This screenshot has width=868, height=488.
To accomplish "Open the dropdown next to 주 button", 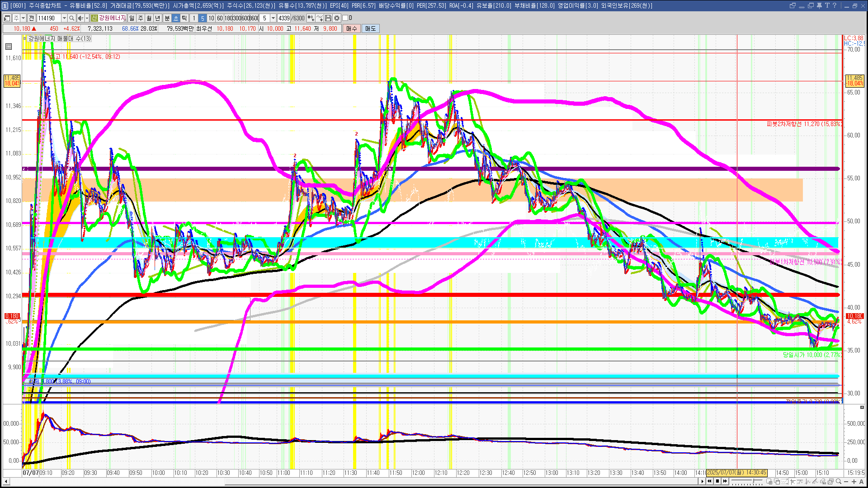I will click(x=23, y=18).
